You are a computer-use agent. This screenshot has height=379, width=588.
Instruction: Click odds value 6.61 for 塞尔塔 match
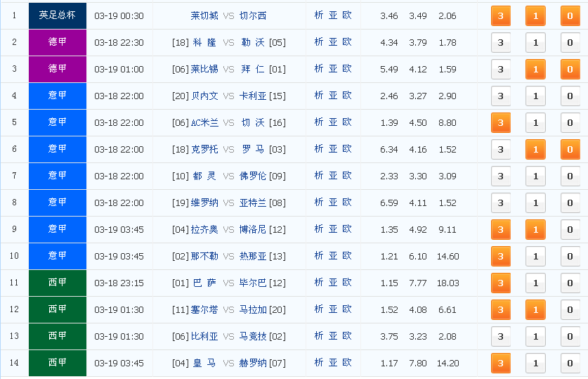[x=447, y=310]
